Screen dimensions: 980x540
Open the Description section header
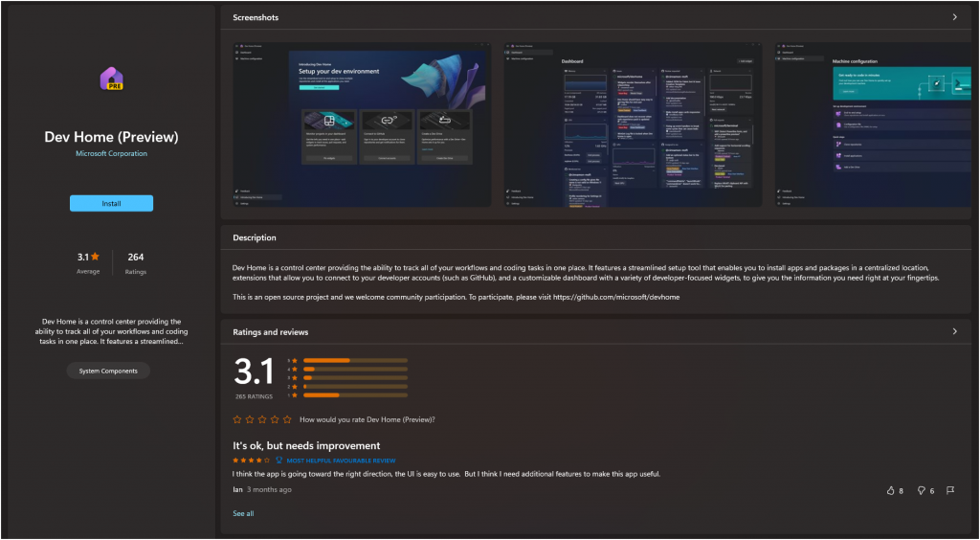255,237
